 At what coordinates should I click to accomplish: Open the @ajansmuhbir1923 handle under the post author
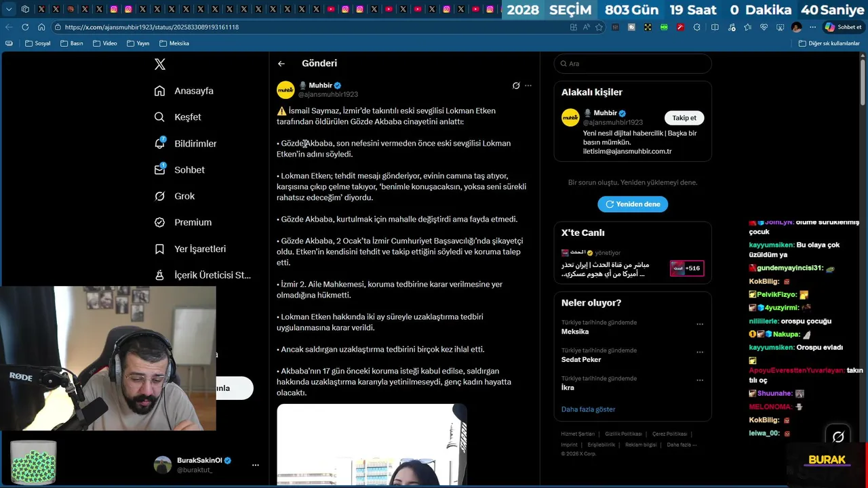coord(328,94)
